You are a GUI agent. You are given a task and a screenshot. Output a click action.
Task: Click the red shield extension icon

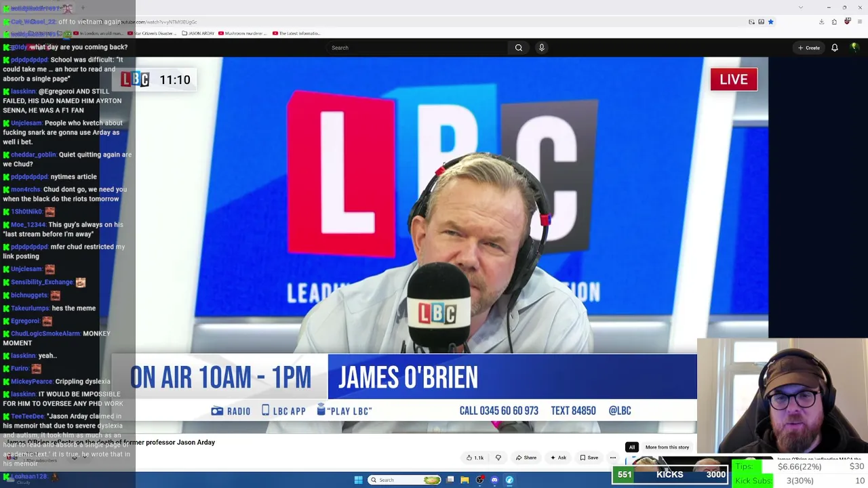pos(847,22)
